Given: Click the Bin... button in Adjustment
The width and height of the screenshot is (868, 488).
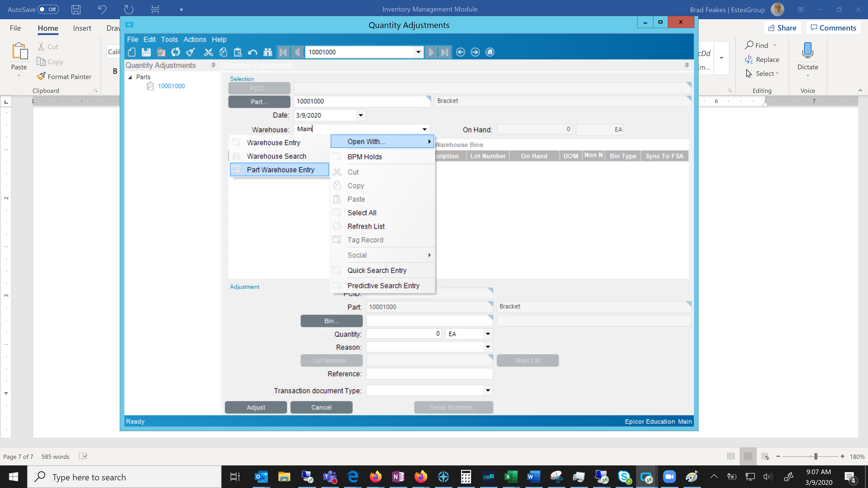Looking at the screenshot, I should coord(332,321).
